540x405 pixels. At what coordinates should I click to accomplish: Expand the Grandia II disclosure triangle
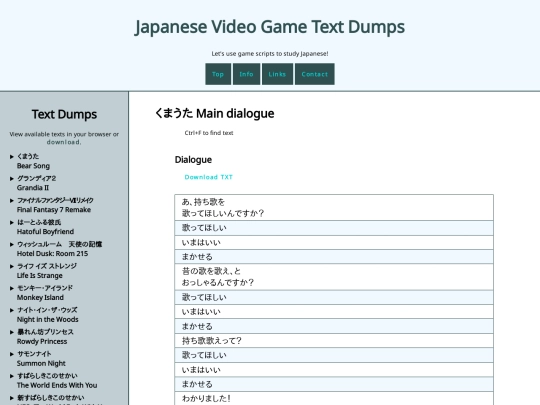[x=12, y=179]
